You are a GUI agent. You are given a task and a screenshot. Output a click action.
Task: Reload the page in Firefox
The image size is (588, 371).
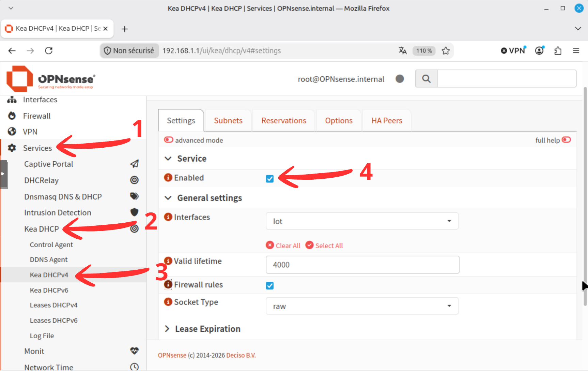[49, 51]
